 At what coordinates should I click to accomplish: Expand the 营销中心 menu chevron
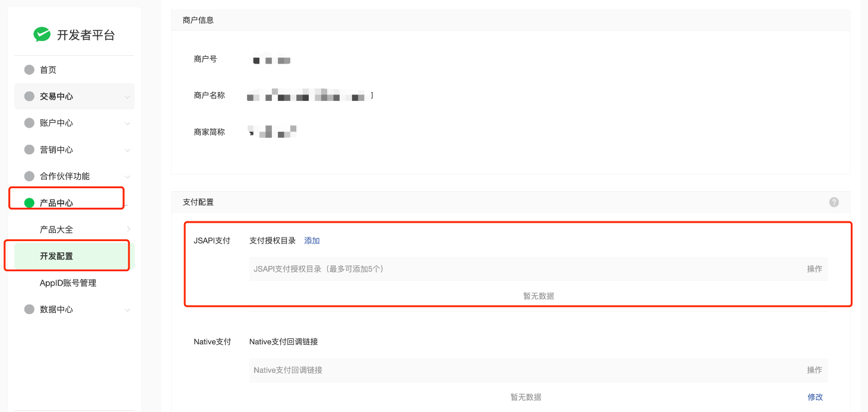pyautogui.click(x=127, y=150)
